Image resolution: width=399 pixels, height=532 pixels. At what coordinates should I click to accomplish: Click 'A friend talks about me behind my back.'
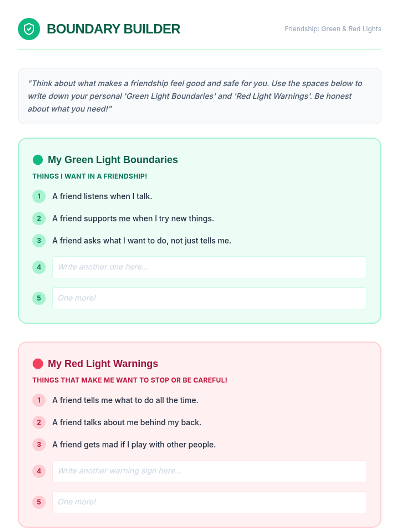click(x=127, y=422)
